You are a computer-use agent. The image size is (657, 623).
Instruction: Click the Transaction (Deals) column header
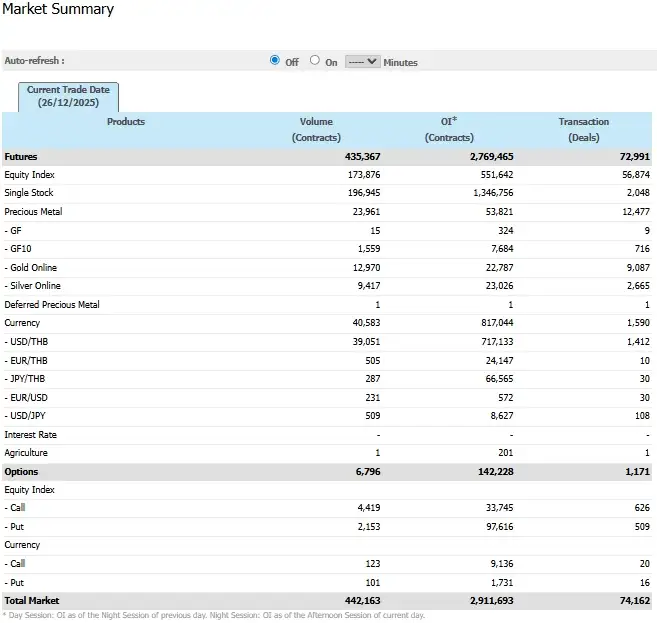pyautogui.click(x=583, y=129)
